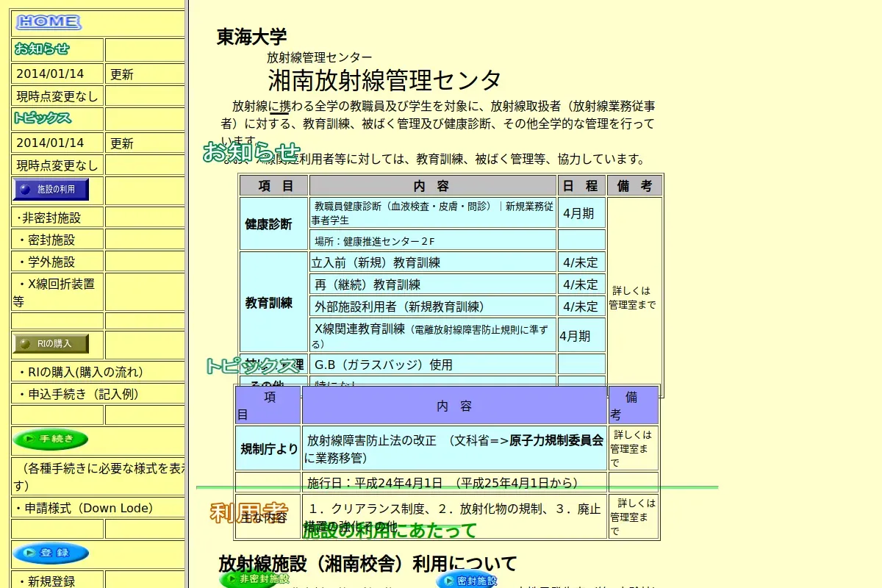Click 4月期 in the 健康診断 row
The width and height of the screenshot is (882, 588).
click(x=582, y=212)
